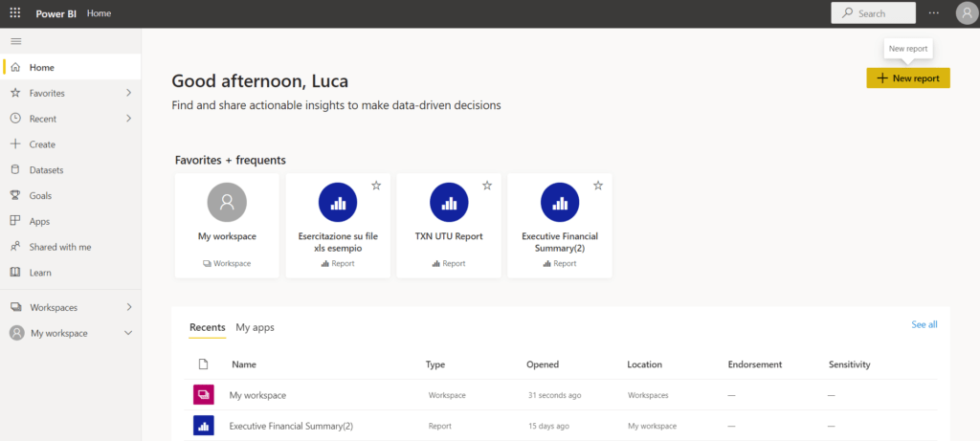
Task: Click the New report button
Action: (908, 78)
